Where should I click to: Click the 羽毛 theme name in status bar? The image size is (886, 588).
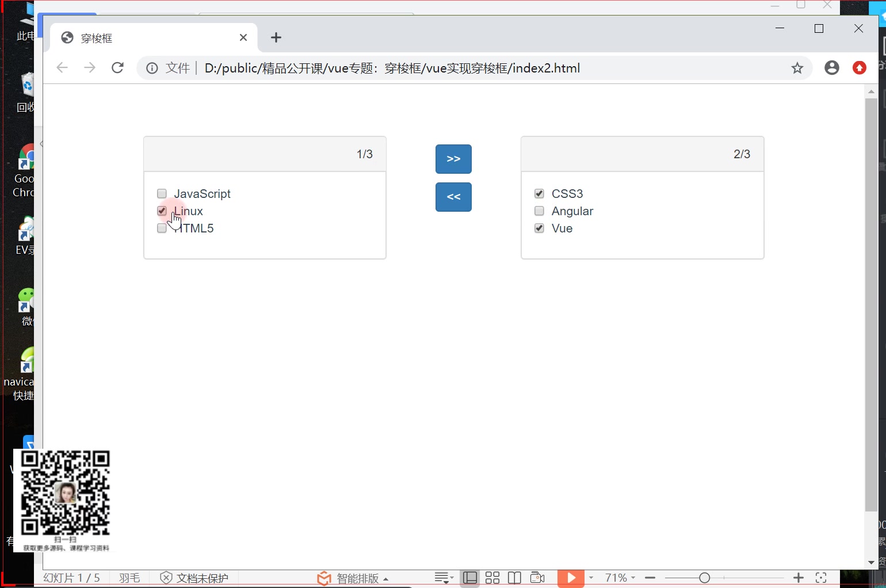130,578
